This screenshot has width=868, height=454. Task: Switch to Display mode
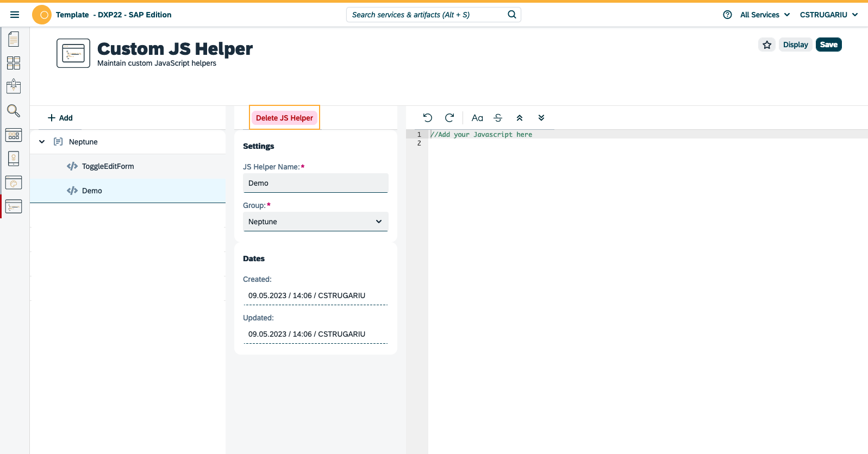pos(795,45)
